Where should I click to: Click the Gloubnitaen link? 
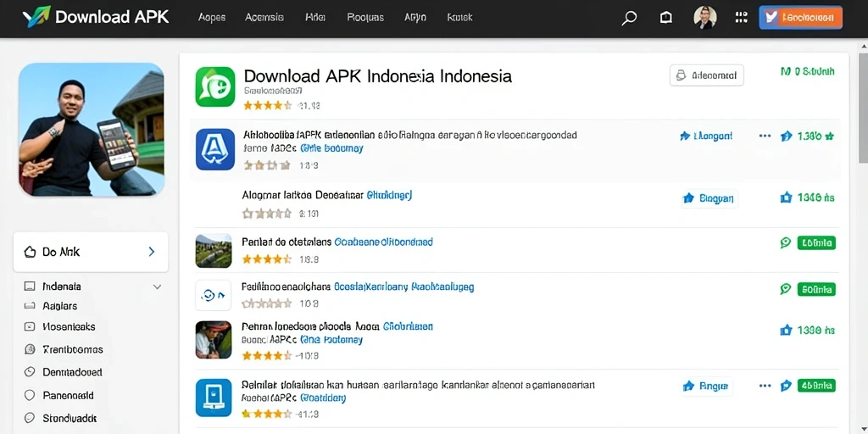pyautogui.click(x=408, y=326)
